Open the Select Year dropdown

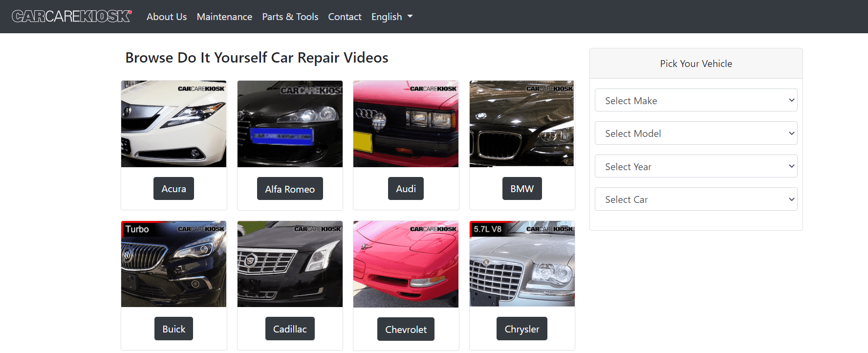696,166
